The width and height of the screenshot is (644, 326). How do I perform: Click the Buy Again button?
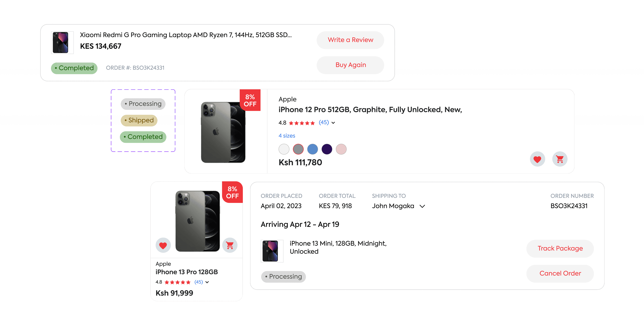(350, 65)
